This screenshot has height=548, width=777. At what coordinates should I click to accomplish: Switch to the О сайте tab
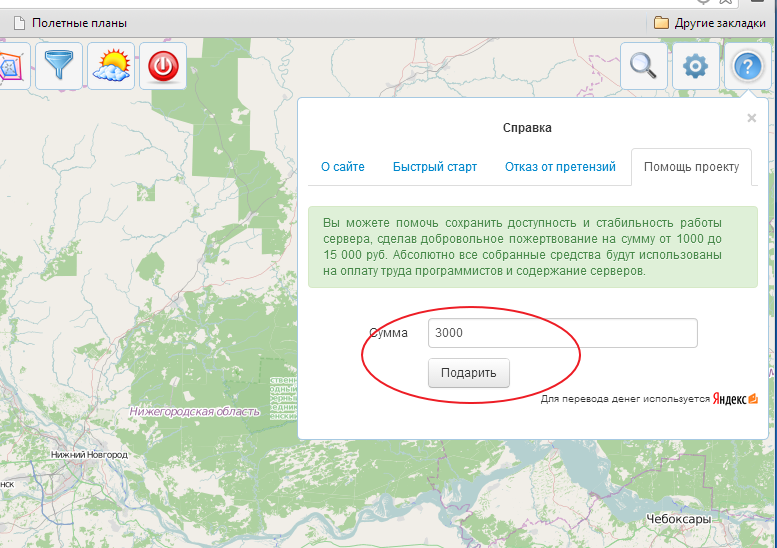tap(342, 167)
